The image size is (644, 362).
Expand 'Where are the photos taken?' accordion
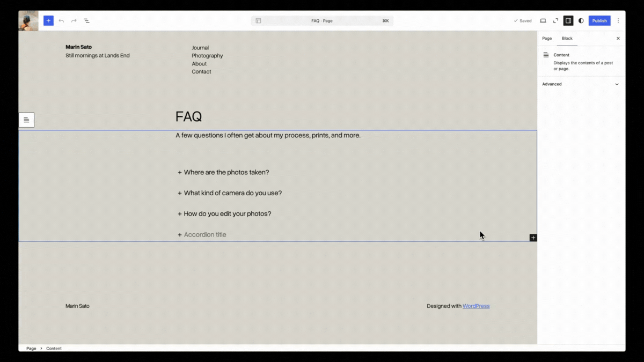coord(226,173)
